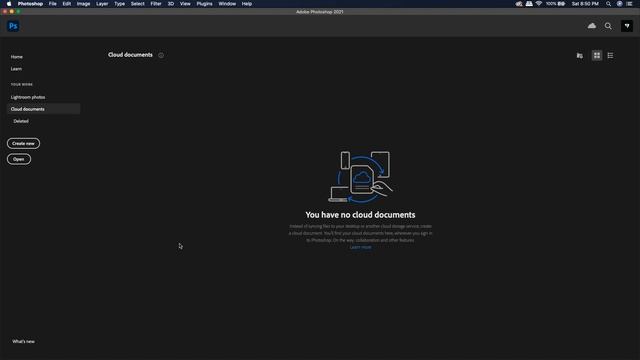The height and width of the screenshot is (360, 640).
Task: Open the account profile avatar
Action: point(627,26)
